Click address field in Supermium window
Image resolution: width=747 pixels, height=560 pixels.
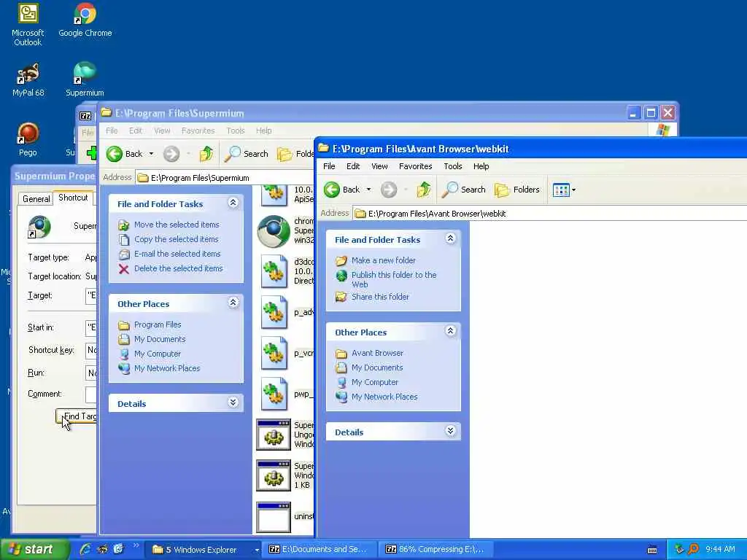click(x=224, y=178)
